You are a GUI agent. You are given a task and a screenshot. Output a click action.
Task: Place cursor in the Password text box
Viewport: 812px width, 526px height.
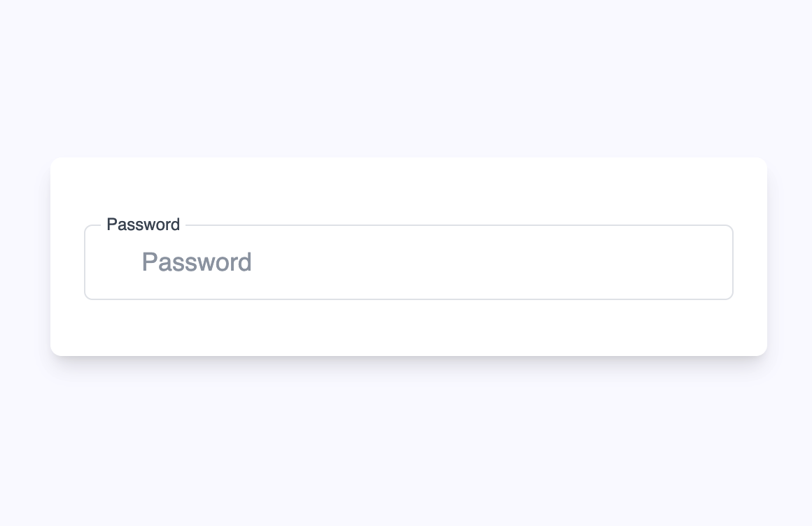click(409, 262)
